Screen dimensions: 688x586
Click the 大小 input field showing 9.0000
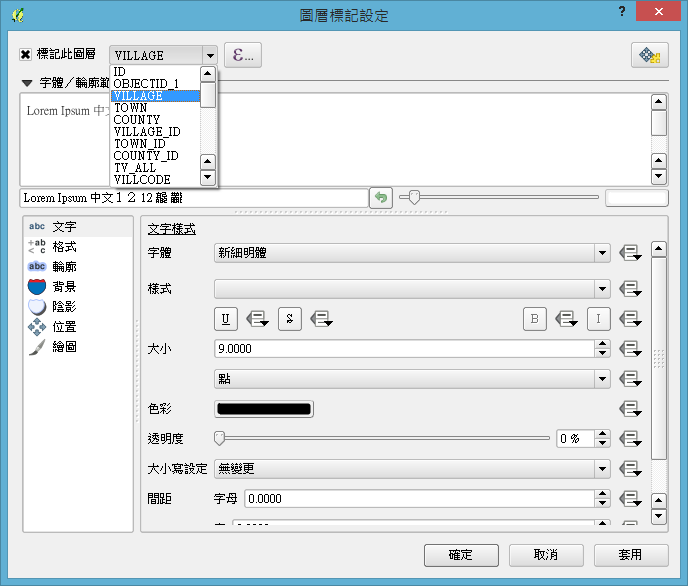pos(403,349)
